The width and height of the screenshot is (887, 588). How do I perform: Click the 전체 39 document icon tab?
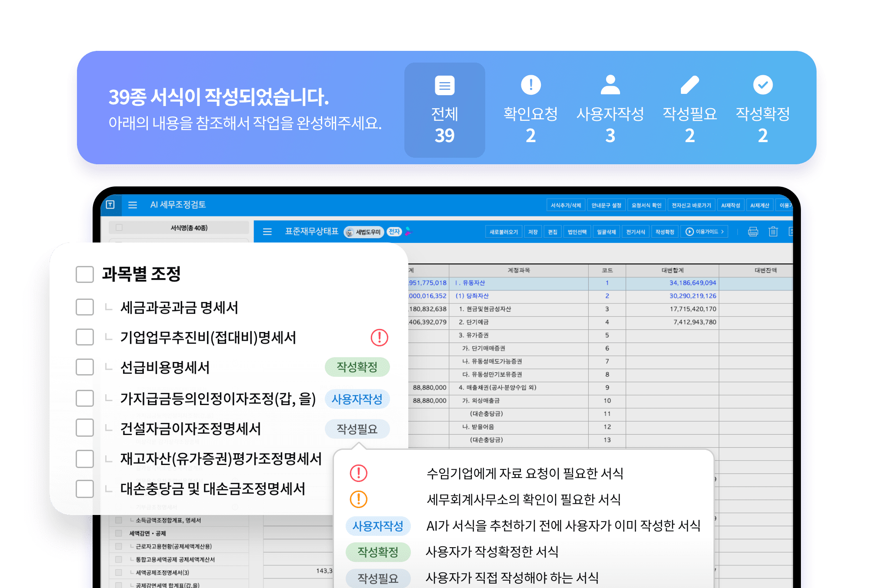(x=444, y=110)
